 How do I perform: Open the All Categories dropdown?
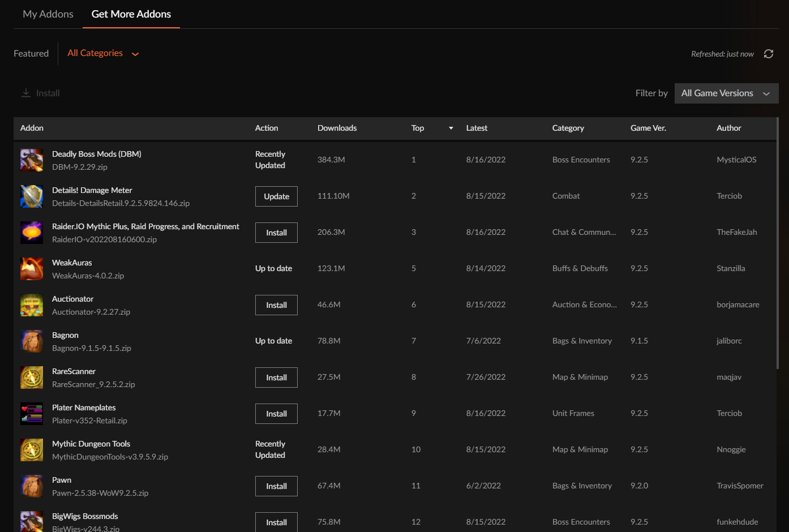click(x=104, y=53)
